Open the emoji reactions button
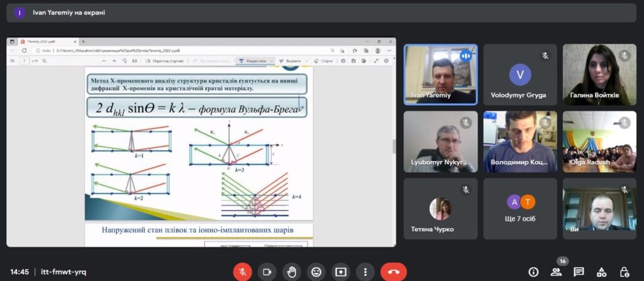The width and height of the screenshot is (644, 281). (x=316, y=272)
